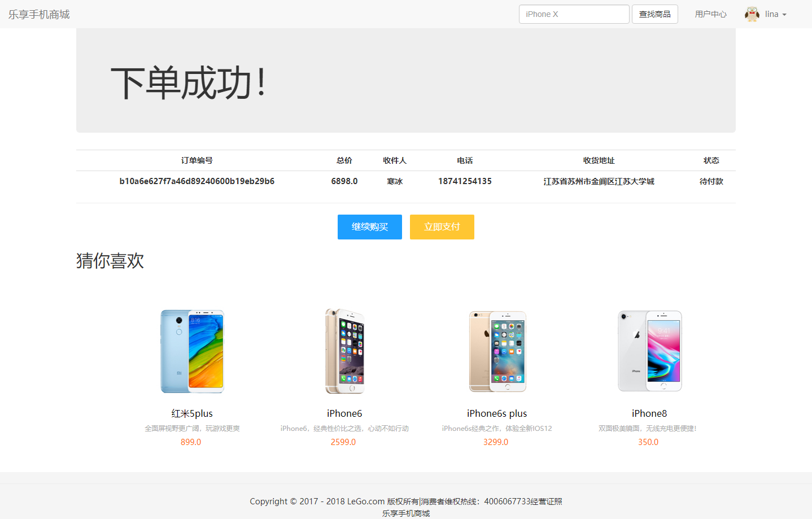Viewport: 812px width, 519px height.
Task: Click the 猜你喜欢 section heading
Action: [110, 260]
